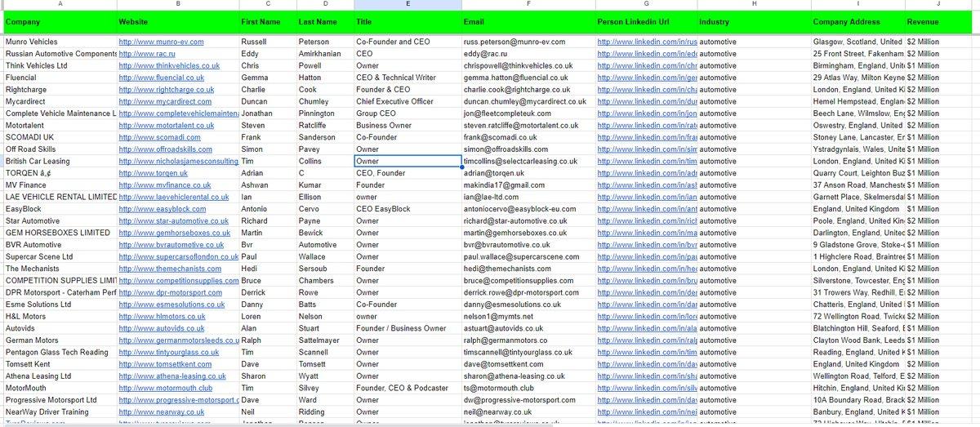Select column B header letter
Screen dimensions: 980x427
click(177, 4)
